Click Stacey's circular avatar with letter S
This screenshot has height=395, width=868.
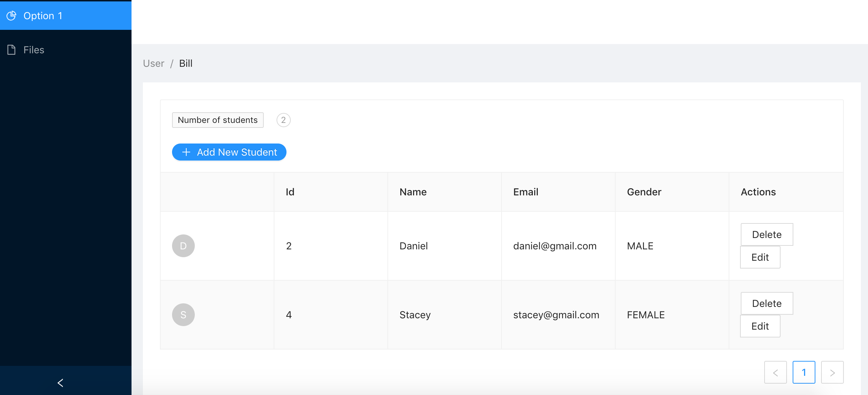[x=183, y=314]
